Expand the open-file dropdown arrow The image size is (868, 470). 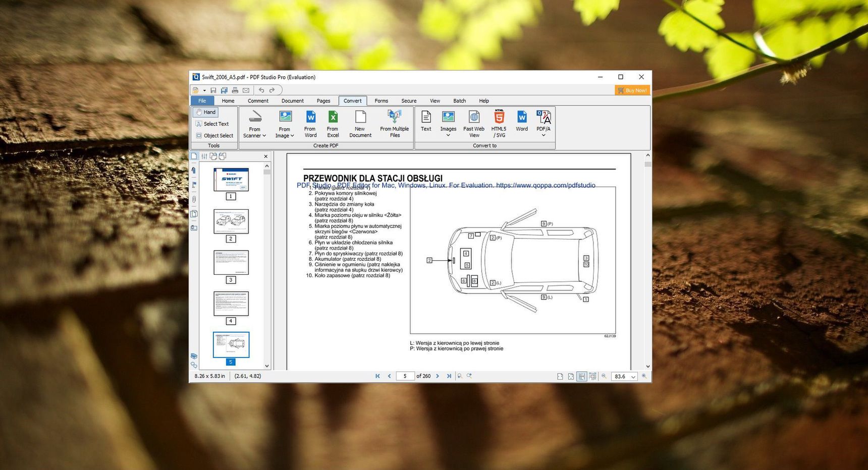pos(204,91)
